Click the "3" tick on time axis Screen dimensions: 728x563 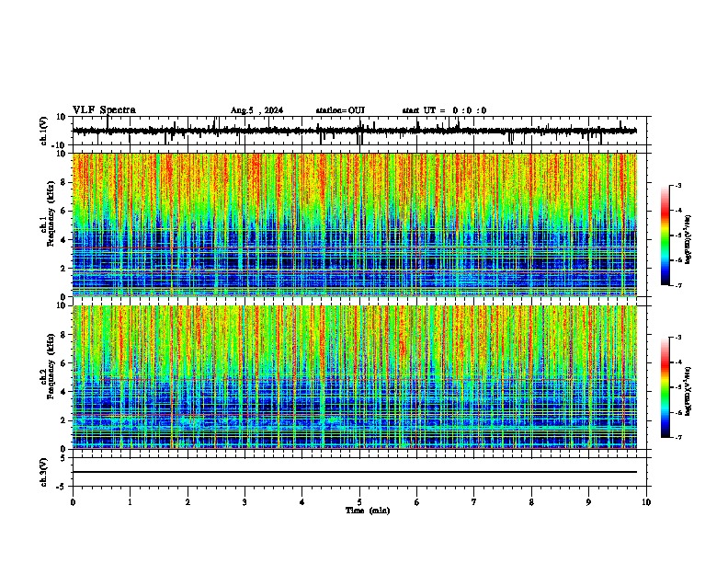(x=245, y=502)
